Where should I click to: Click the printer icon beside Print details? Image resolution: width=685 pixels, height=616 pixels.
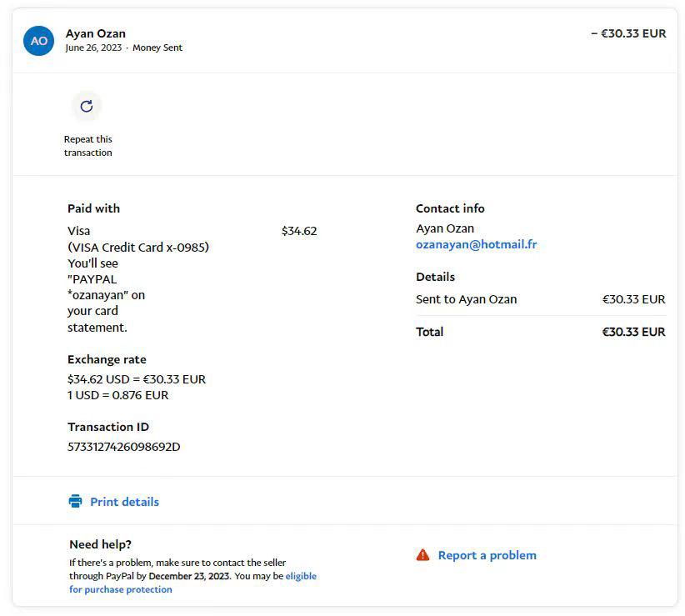[75, 502]
